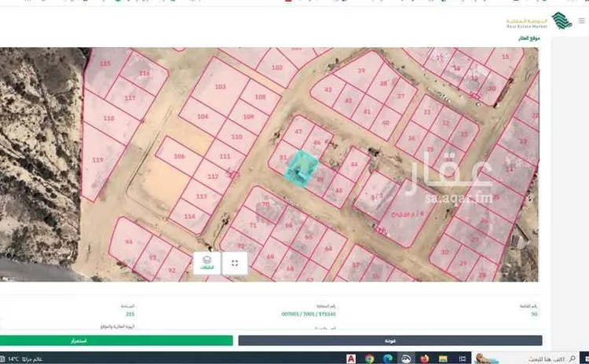Open File Explorer from the taskbar

coord(443,359)
